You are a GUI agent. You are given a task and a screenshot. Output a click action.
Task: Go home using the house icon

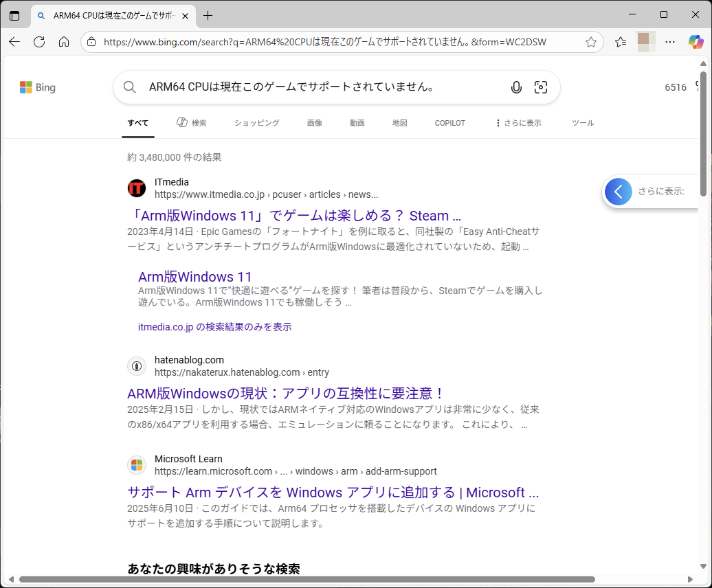point(65,41)
